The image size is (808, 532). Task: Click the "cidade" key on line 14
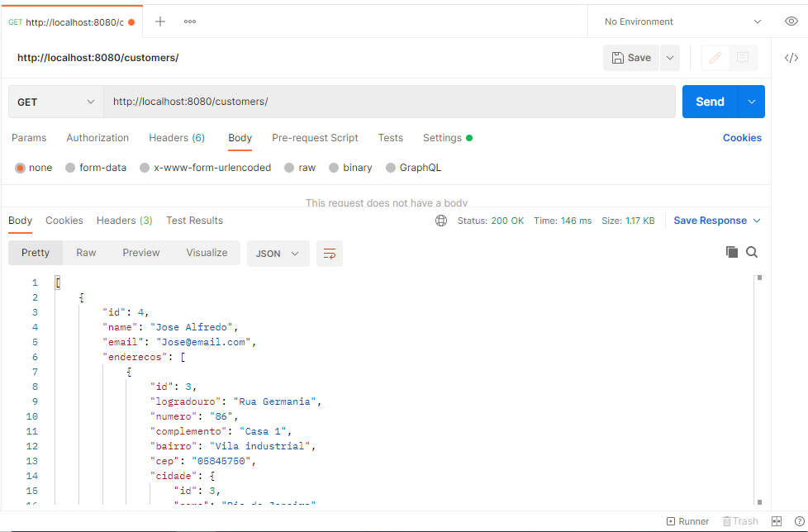(x=173, y=476)
